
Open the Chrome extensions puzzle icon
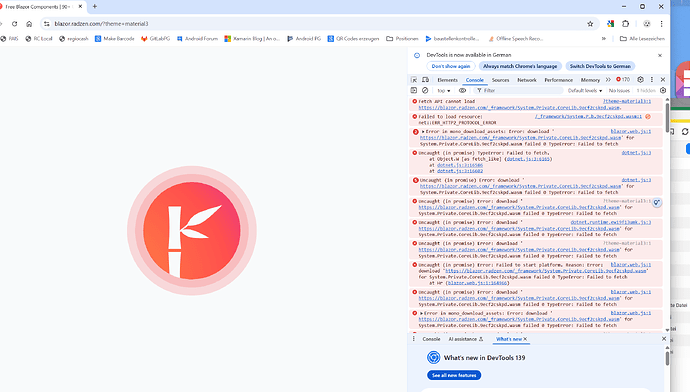[x=625, y=24]
